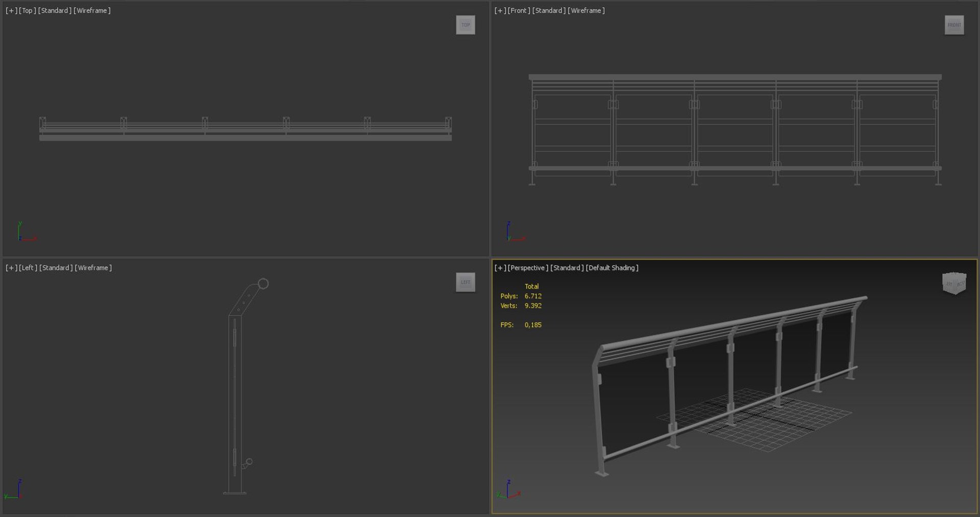Click the LEFT ViewCube in Left viewport

click(465, 282)
